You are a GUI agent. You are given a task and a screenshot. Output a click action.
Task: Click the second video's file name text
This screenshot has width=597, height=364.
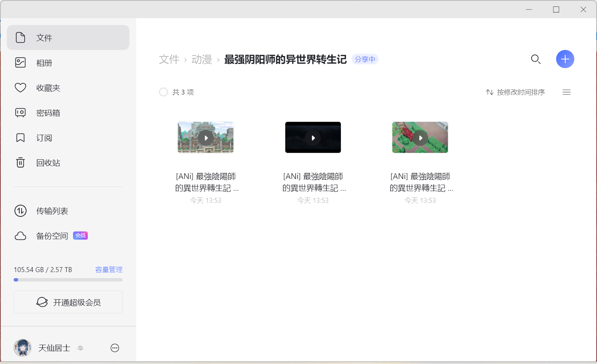314,182
